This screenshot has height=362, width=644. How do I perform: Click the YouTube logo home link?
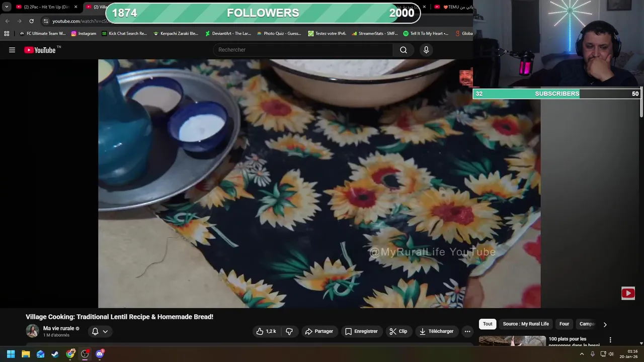[x=40, y=50]
